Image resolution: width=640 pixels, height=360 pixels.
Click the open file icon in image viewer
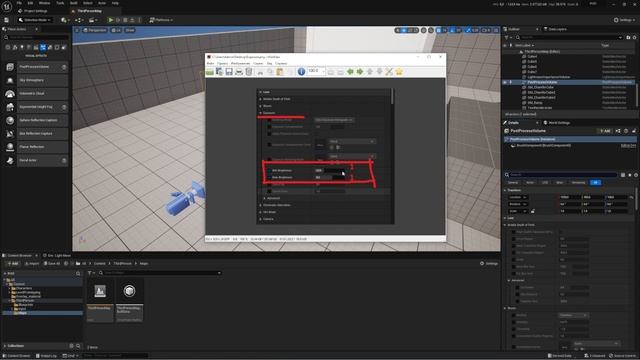(210, 72)
